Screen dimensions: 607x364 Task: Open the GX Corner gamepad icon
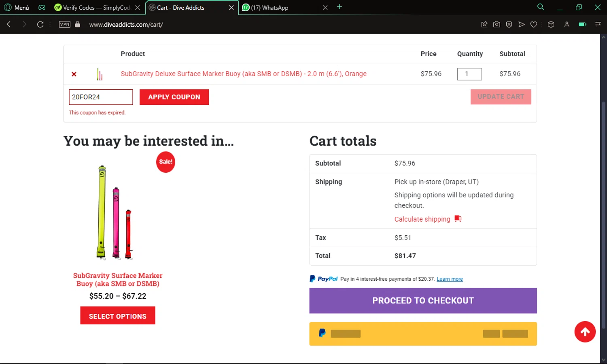coord(42,7)
